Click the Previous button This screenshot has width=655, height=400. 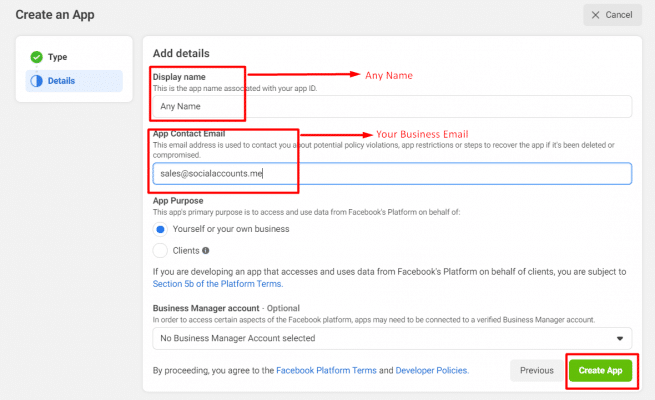tap(536, 370)
